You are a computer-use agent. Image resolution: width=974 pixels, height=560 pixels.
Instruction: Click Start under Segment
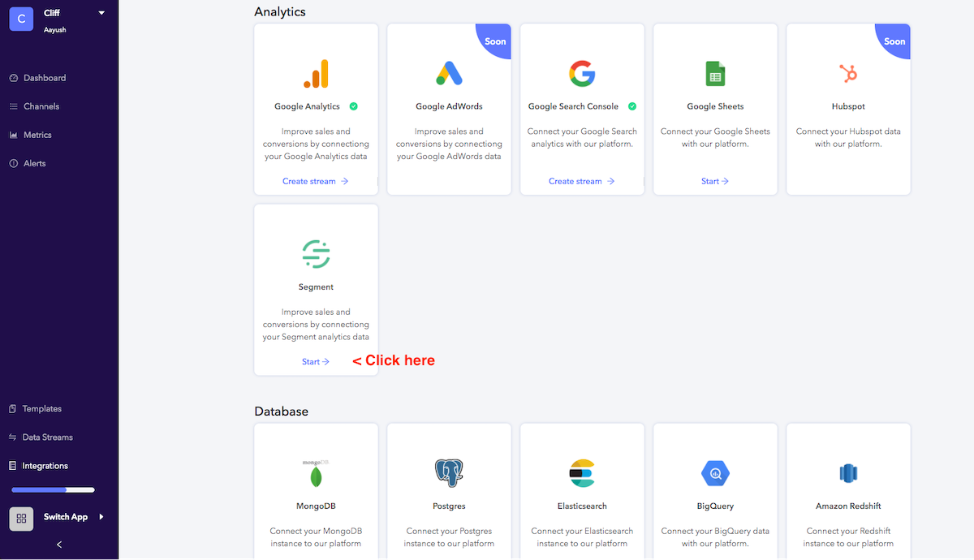coord(316,361)
